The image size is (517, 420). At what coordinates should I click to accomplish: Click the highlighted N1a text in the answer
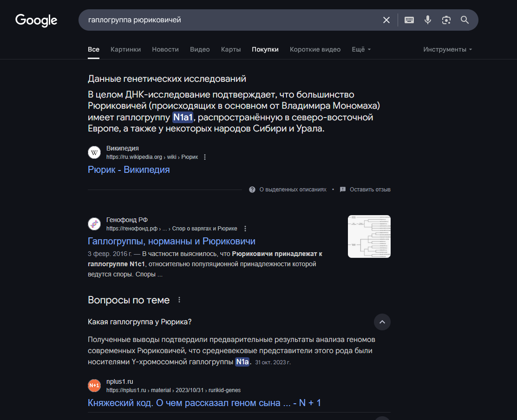point(242,361)
